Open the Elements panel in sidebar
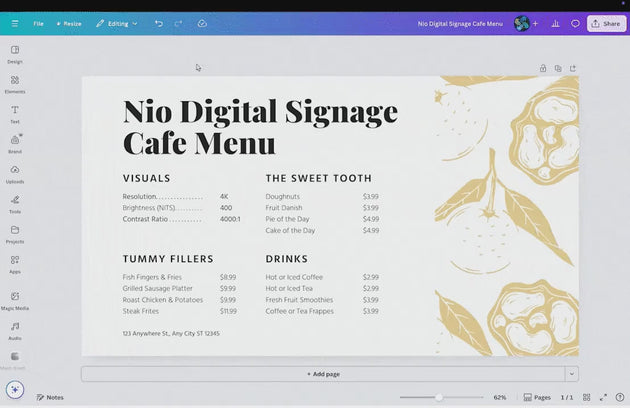 click(15, 83)
